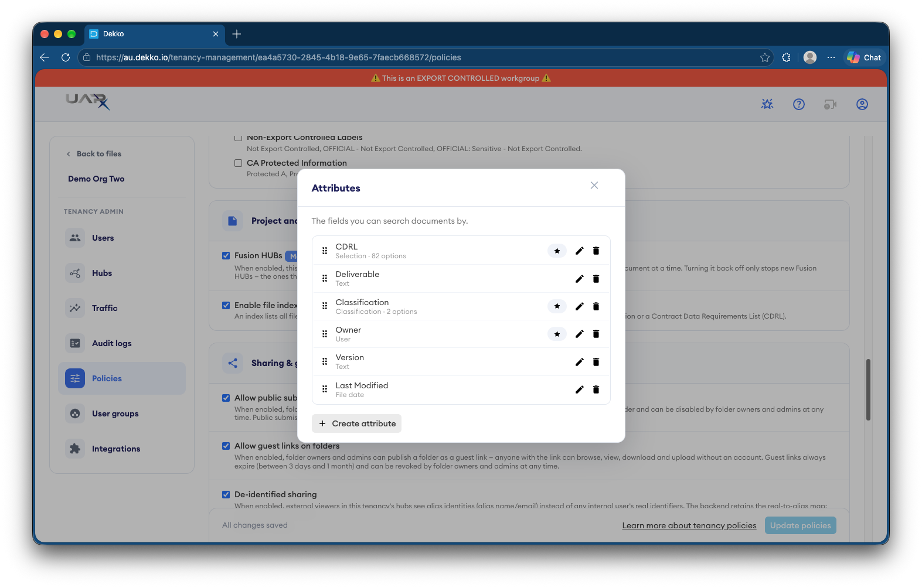Delete the Version attribute
Screen dimensions: 922x588
coord(596,362)
